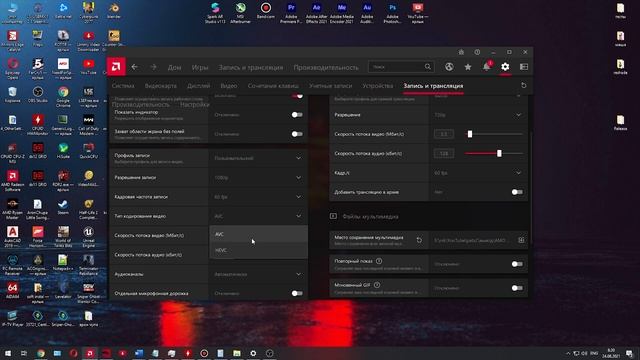
Task: Open the Игры section
Action: (x=200, y=67)
